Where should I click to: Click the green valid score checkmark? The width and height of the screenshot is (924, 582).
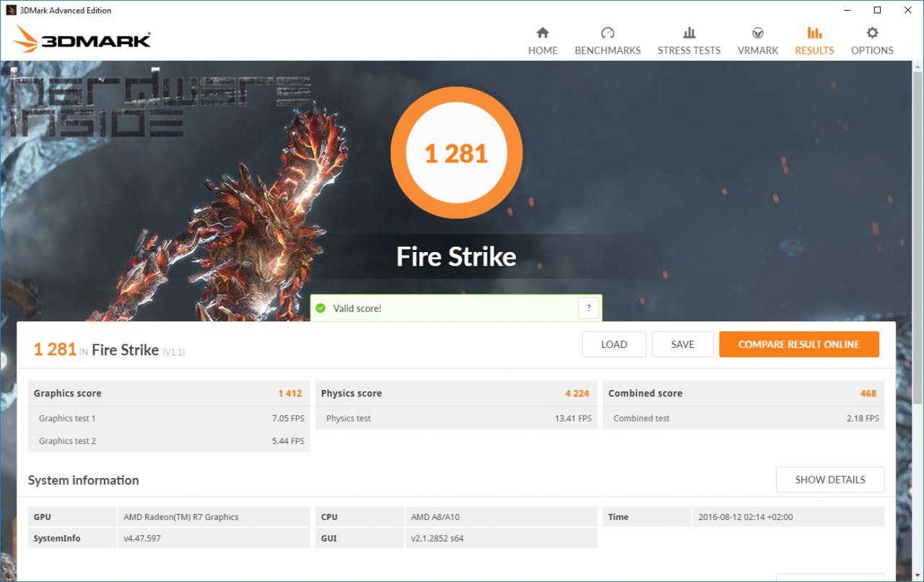click(321, 308)
